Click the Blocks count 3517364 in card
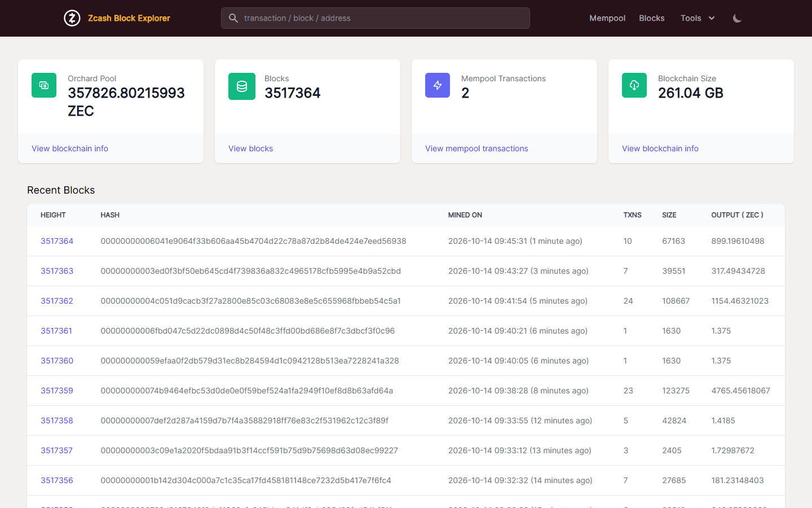812x508 pixels. [x=292, y=93]
